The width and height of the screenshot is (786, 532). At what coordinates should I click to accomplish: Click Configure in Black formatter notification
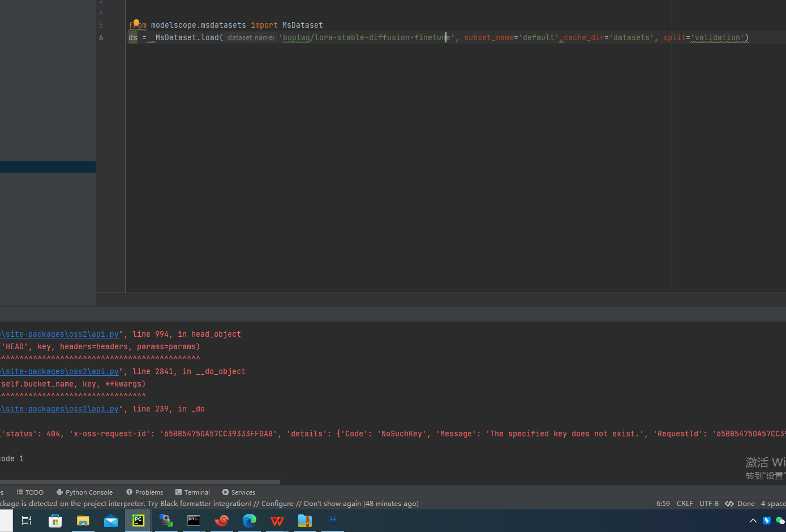tap(277, 504)
